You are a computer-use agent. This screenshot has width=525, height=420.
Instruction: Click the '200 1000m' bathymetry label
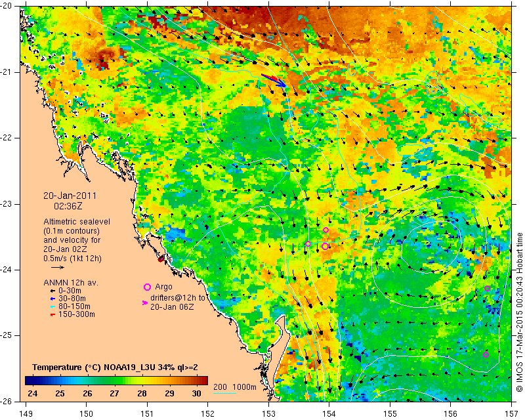click(x=235, y=387)
